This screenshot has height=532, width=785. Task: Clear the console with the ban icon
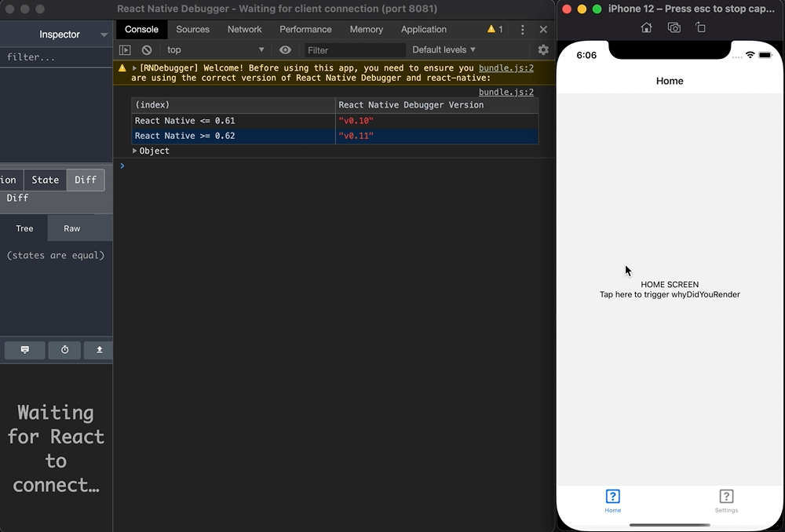pyautogui.click(x=147, y=50)
